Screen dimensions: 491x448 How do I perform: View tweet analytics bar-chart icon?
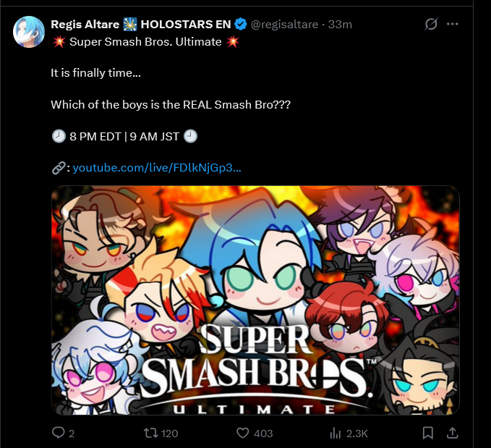point(335,434)
